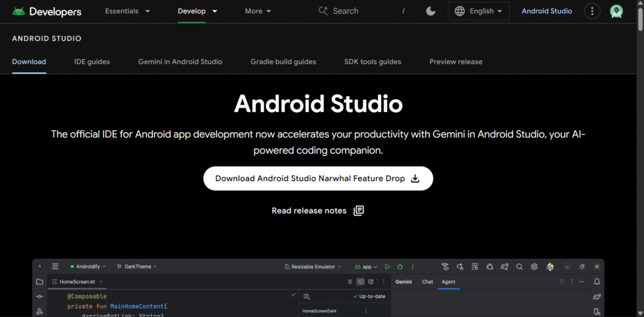
Task: Click the Debug bug icon
Action: pos(400,267)
